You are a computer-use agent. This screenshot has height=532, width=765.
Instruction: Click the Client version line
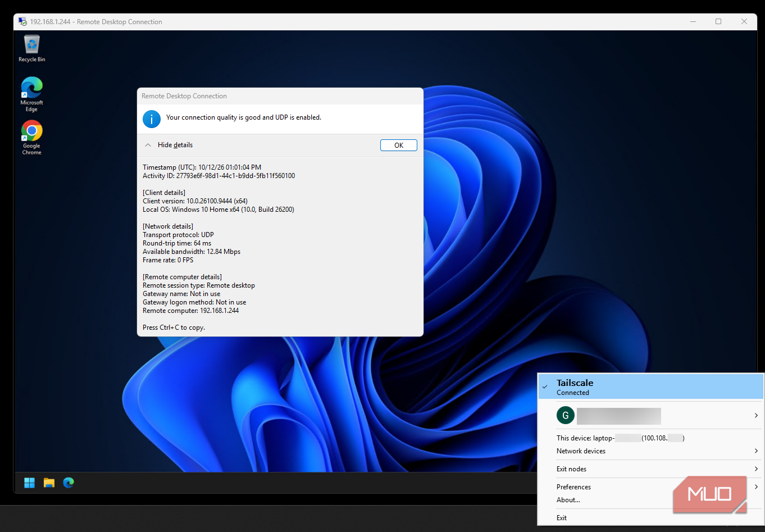click(x=195, y=201)
